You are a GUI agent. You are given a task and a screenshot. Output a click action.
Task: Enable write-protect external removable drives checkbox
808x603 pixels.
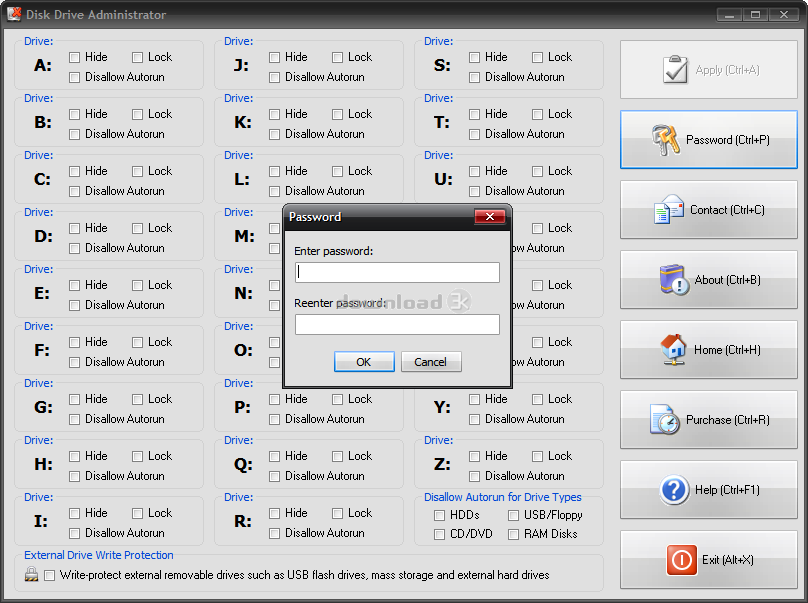pyautogui.click(x=49, y=575)
